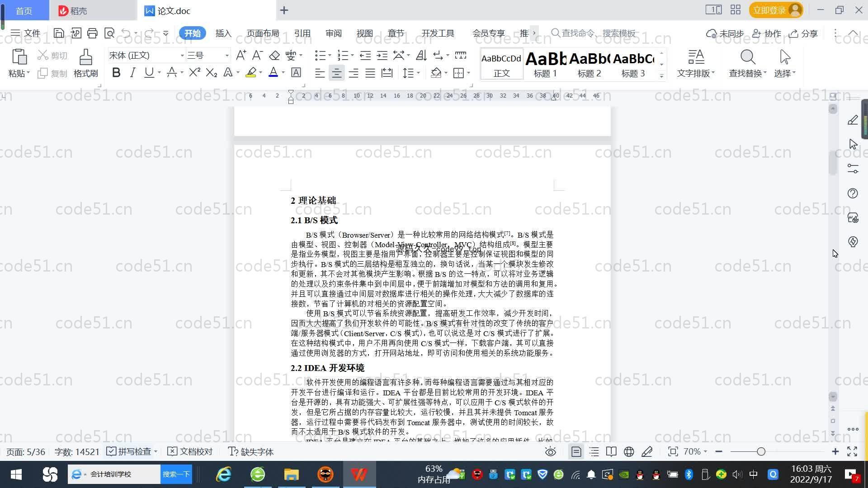Expand bullet list options arrow
This screenshot has width=868, height=488.
tap(330, 55)
